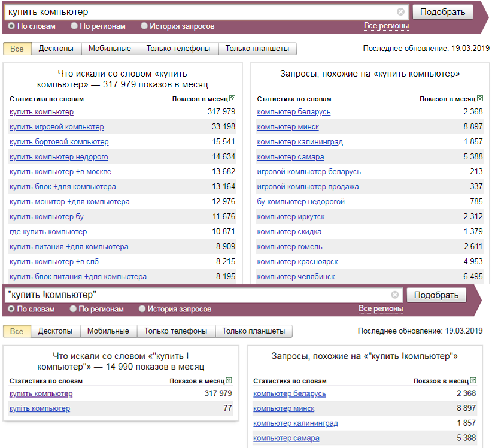Click help icon in similar-to-"купить !компьютер" panel header
Image resolution: width=492 pixels, height=448 pixels.
[474, 381]
